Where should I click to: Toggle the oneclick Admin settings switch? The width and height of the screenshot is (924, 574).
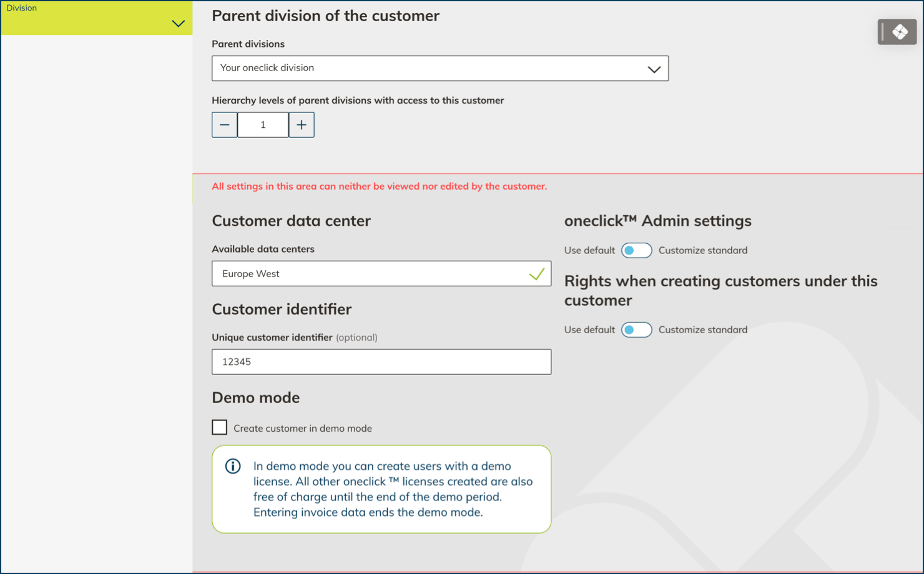pyautogui.click(x=636, y=250)
